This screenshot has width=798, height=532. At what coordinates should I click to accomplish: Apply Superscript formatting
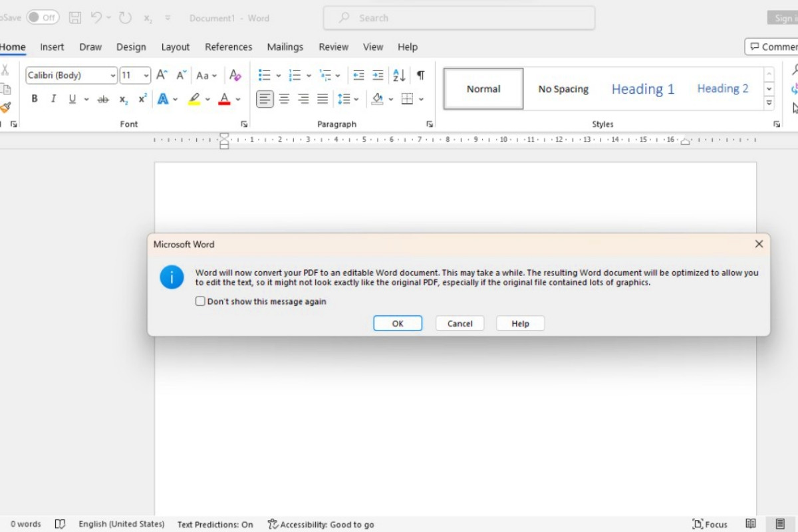pyautogui.click(x=142, y=99)
